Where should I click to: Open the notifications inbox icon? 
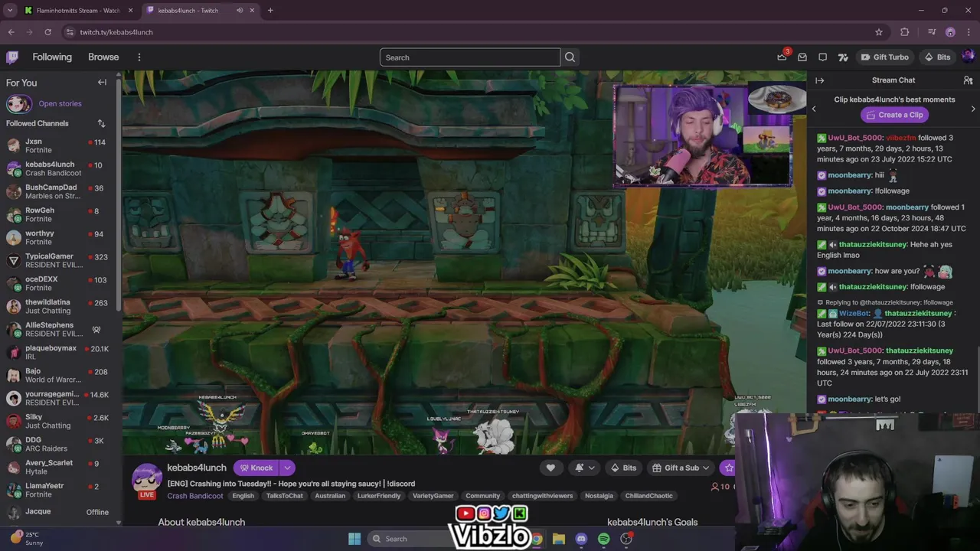(x=802, y=57)
